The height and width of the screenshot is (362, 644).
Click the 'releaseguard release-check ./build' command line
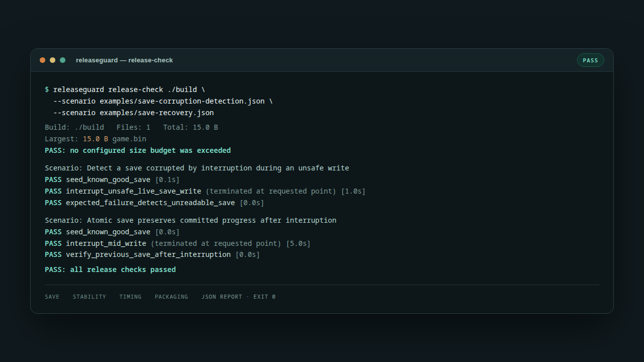coord(125,89)
